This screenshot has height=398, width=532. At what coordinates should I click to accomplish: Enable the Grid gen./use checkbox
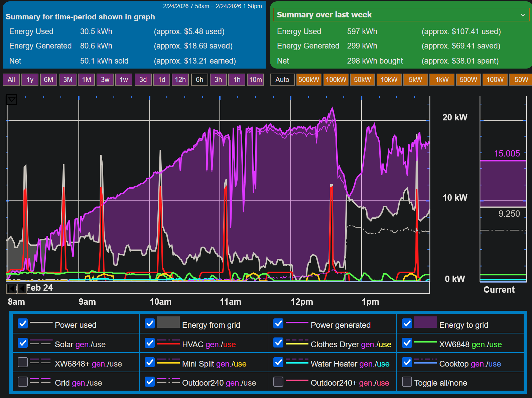coord(23,382)
